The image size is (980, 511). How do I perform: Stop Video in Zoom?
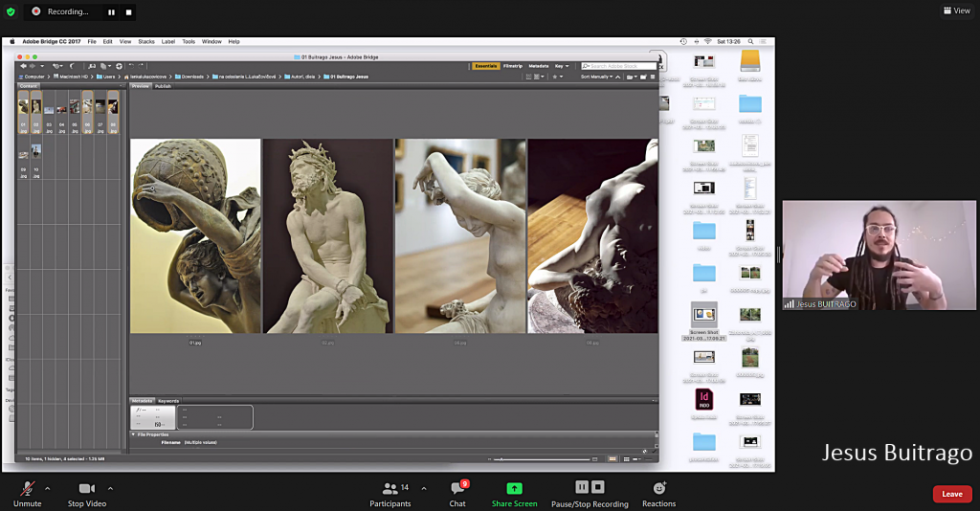coord(87,494)
